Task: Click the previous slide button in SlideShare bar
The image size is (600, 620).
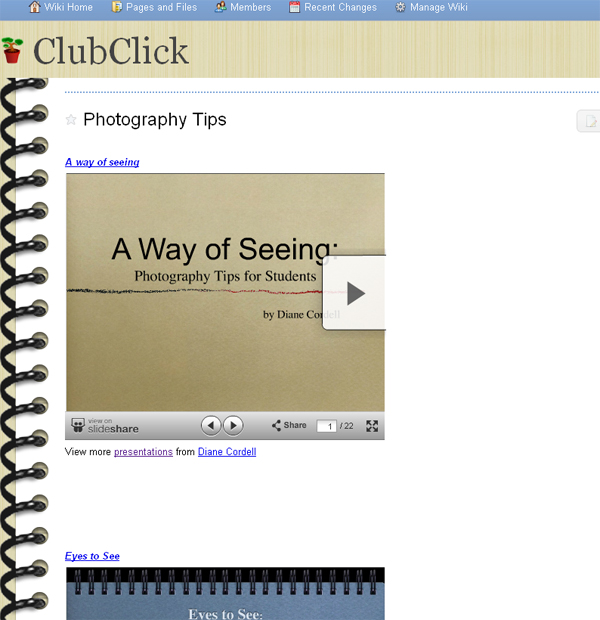Action: [x=211, y=425]
